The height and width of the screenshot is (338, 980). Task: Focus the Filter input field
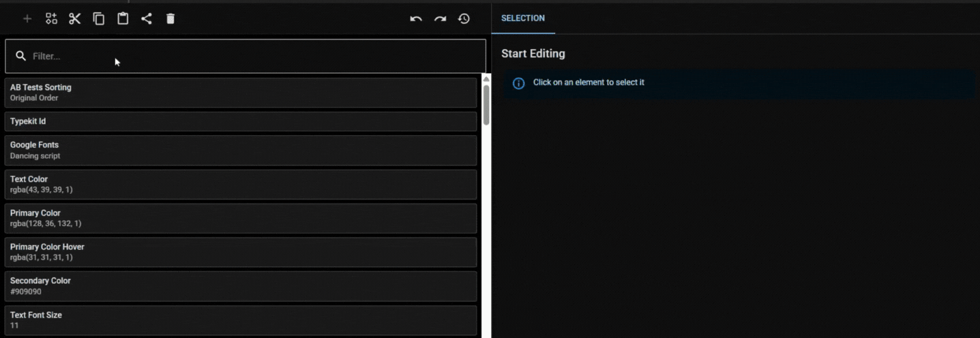[x=246, y=56]
